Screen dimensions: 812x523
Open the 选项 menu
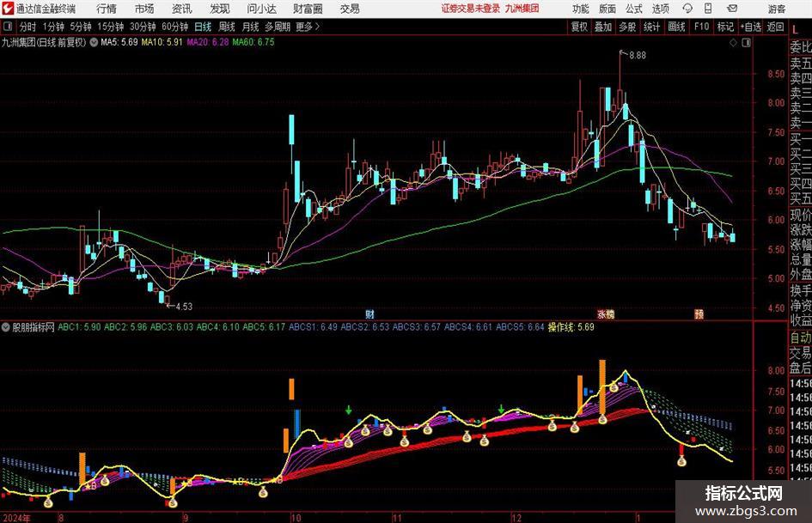660,9
